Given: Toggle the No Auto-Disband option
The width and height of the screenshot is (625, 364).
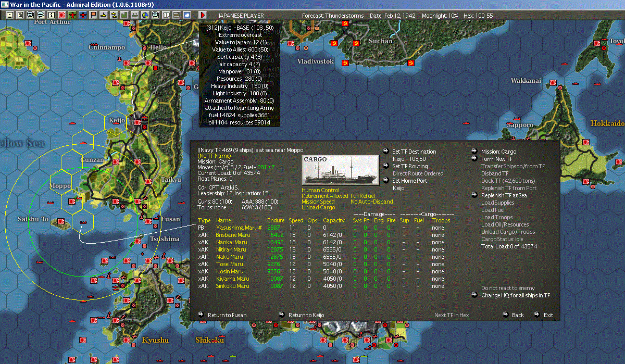Looking at the screenshot, I should coord(371,202).
